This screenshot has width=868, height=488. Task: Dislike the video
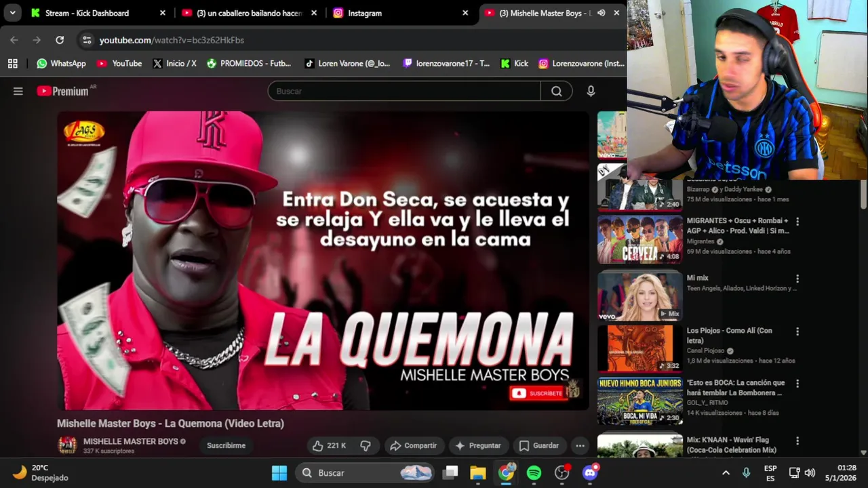coord(365,445)
